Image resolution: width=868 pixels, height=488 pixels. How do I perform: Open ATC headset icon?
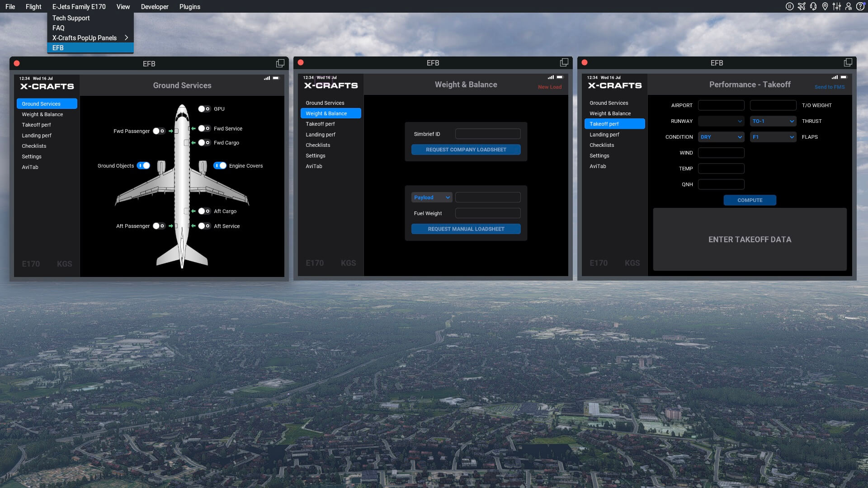(813, 6)
